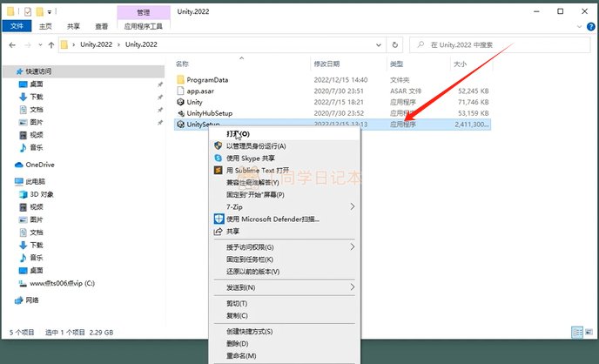Select 打开(O) in the context menu
599x364 pixels.
point(238,134)
